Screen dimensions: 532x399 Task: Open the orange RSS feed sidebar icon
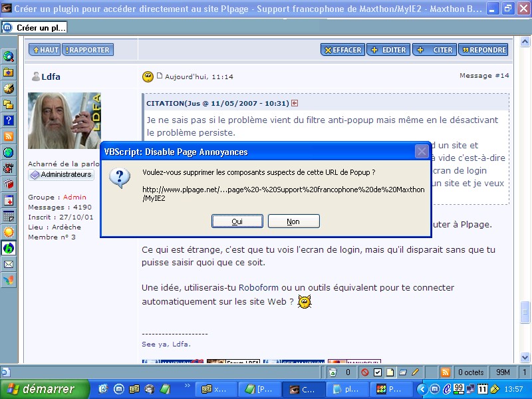(x=9, y=136)
